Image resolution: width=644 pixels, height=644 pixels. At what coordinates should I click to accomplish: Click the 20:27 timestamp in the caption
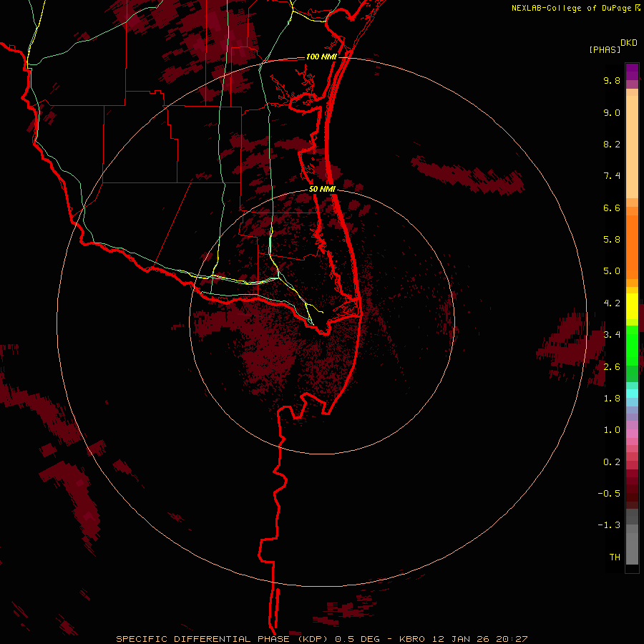pyautogui.click(x=512, y=639)
